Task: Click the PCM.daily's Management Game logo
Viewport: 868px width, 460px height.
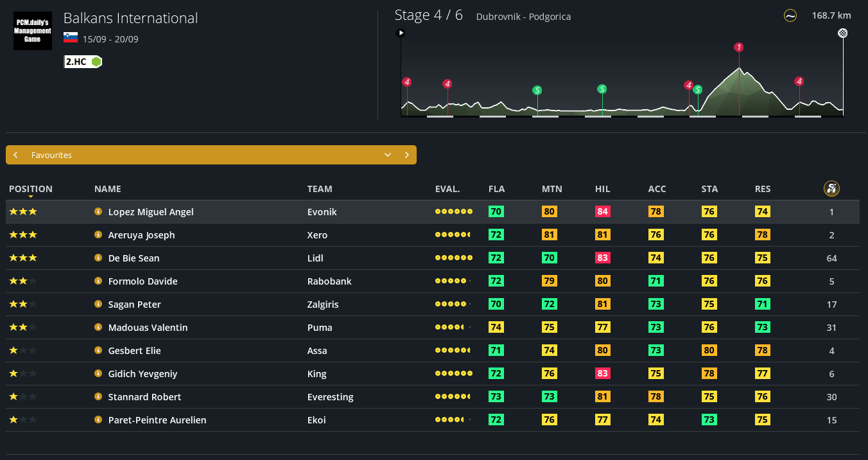Action: tap(33, 31)
